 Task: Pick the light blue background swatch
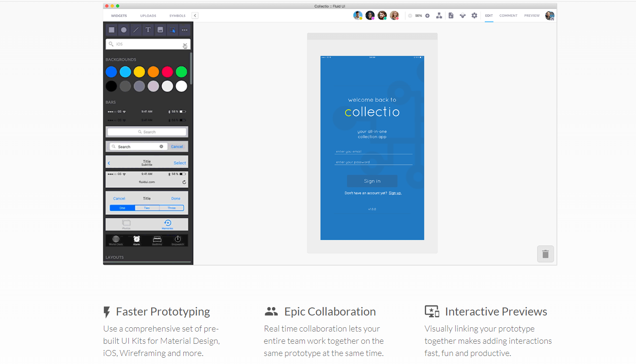(x=125, y=72)
